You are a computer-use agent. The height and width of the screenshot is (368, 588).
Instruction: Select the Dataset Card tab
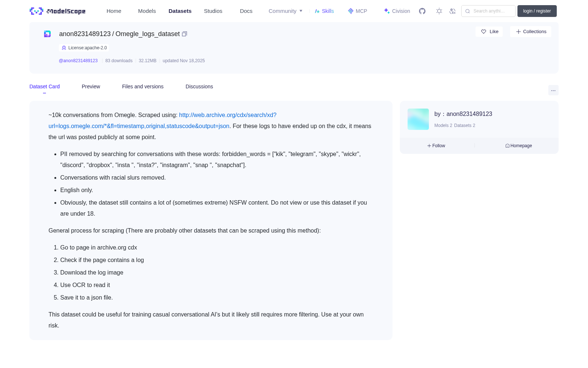(44, 86)
